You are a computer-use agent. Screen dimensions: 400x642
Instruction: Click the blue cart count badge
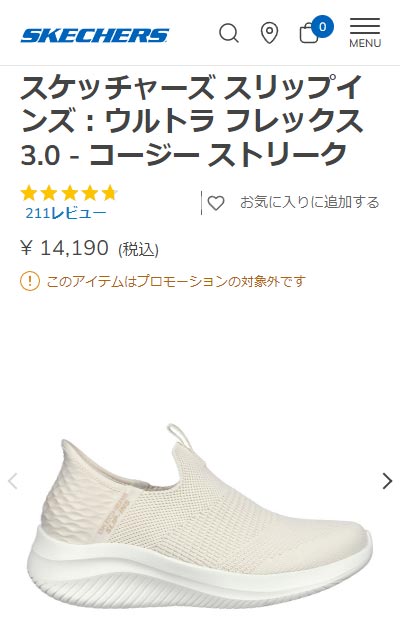click(323, 27)
